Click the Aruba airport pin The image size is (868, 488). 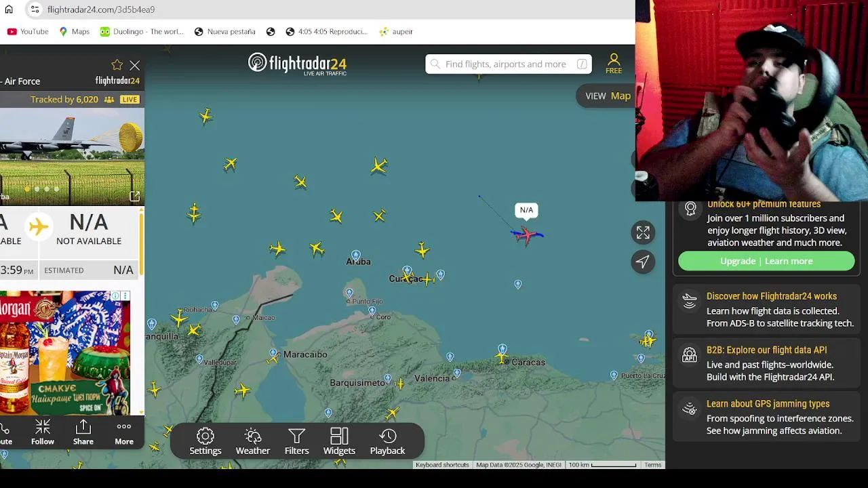tap(355, 256)
